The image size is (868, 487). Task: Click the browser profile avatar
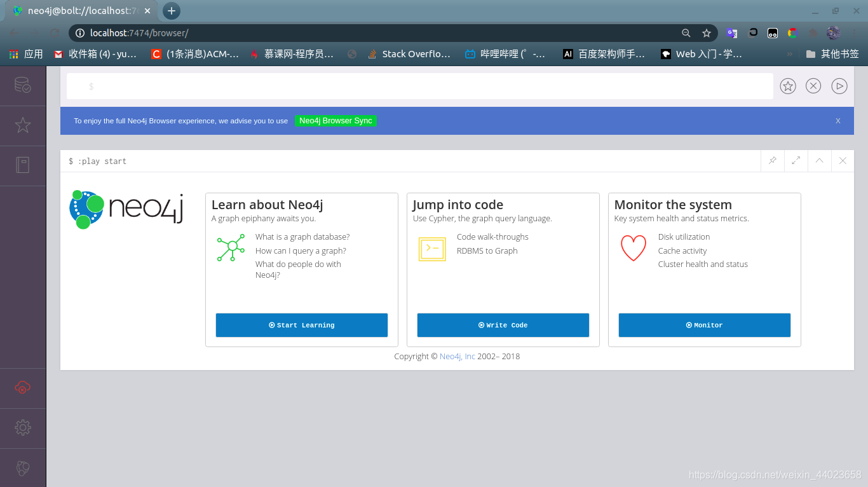pyautogui.click(x=834, y=33)
